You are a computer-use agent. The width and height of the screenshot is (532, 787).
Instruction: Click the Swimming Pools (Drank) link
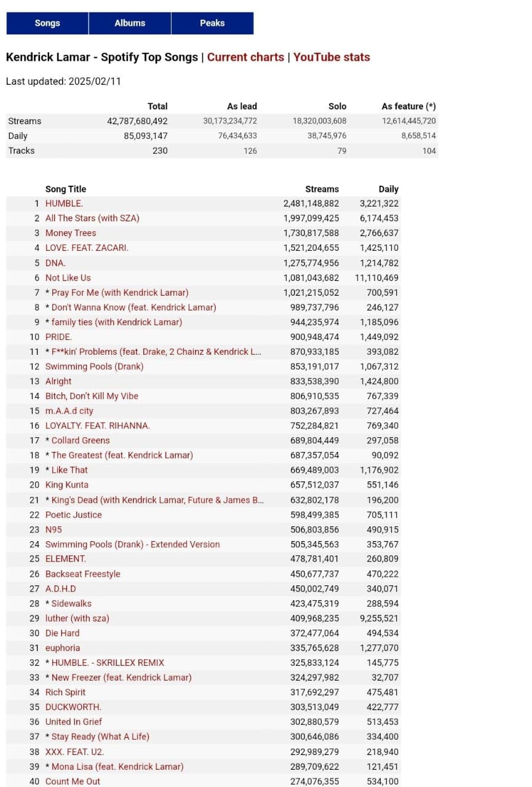(x=94, y=366)
